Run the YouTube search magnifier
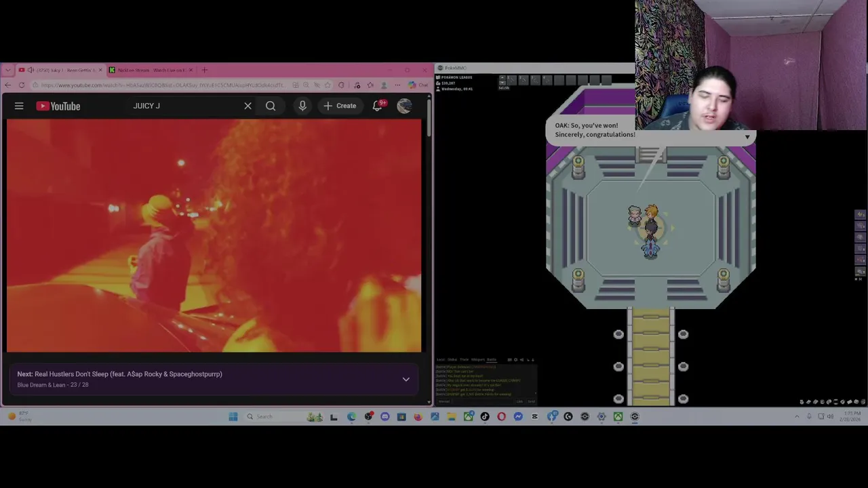Screen dimensions: 868x488 271,106
